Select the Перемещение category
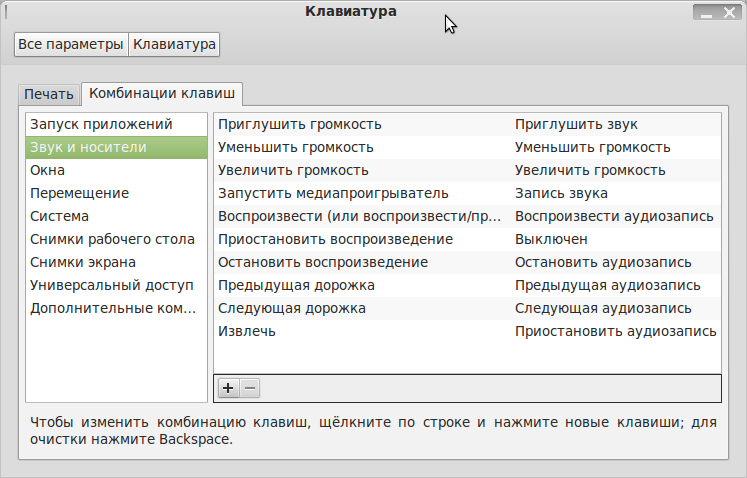Viewport: 747px width, 478px height. coord(79,193)
